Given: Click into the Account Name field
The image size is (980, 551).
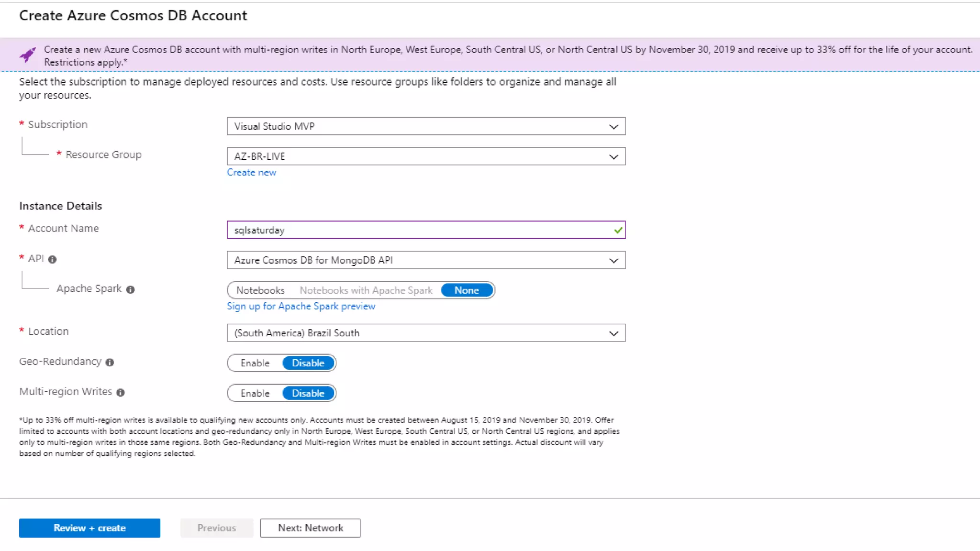Looking at the screenshot, I should [x=416, y=230].
